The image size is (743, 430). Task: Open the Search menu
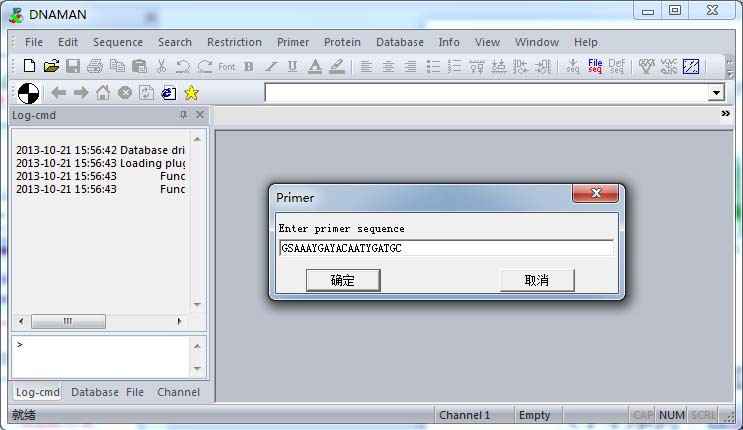pos(175,42)
